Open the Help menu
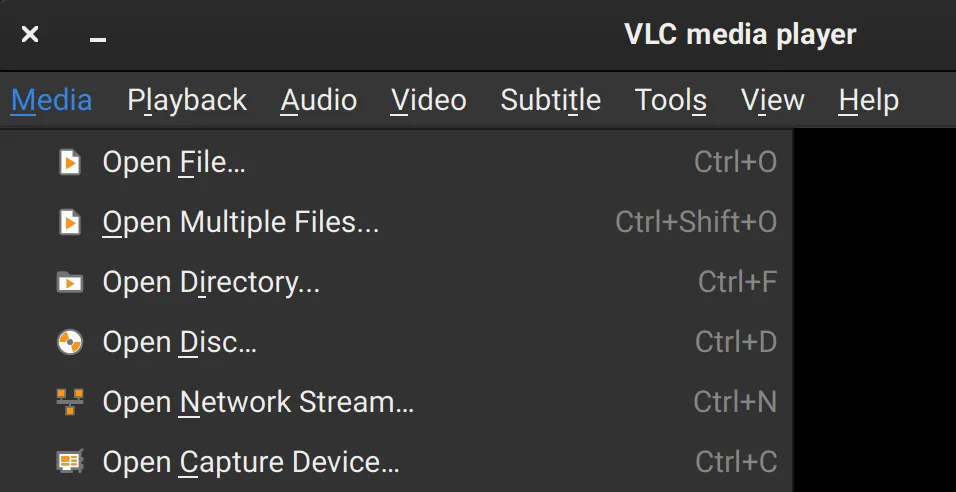 click(x=869, y=100)
